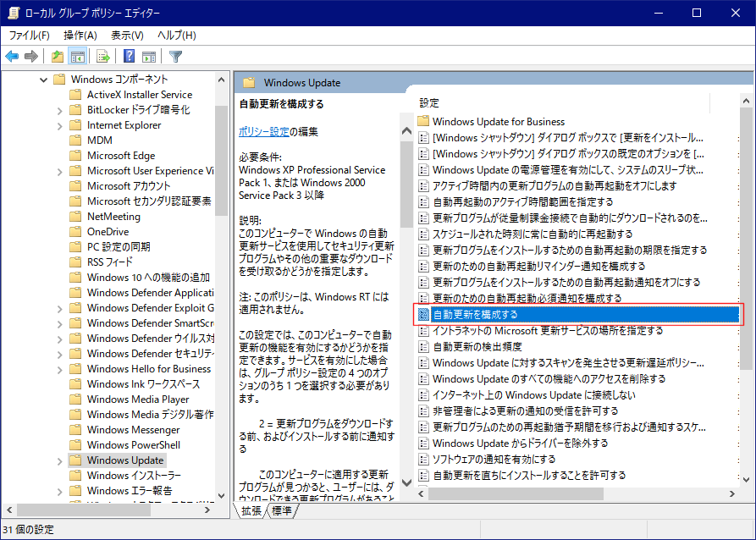Open the ファイル(F) menu
Viewport: 756px width, 540px height.
[x=30, y=36]
